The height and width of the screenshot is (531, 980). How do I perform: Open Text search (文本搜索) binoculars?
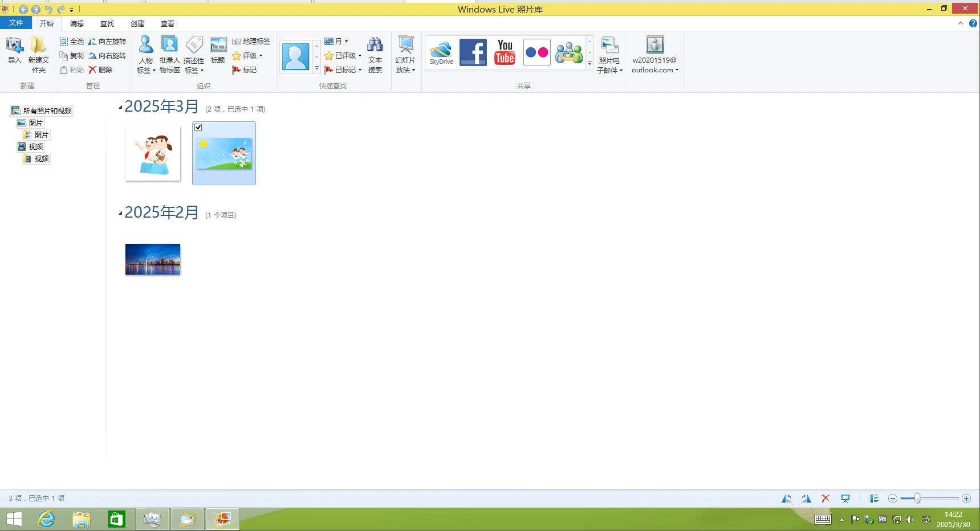(375, 55)
